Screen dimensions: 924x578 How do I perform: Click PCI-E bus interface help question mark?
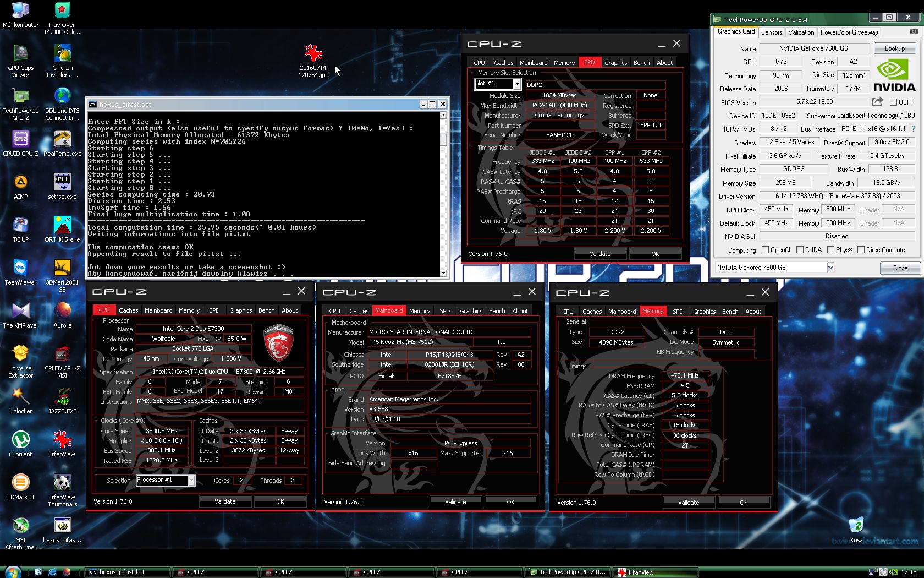point(914,129)
